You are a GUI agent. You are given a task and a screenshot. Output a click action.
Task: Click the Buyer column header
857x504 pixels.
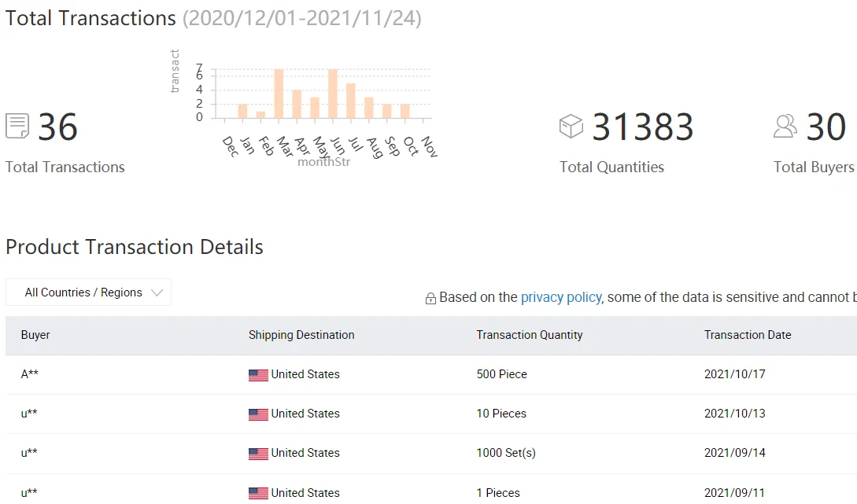point(35,335)
